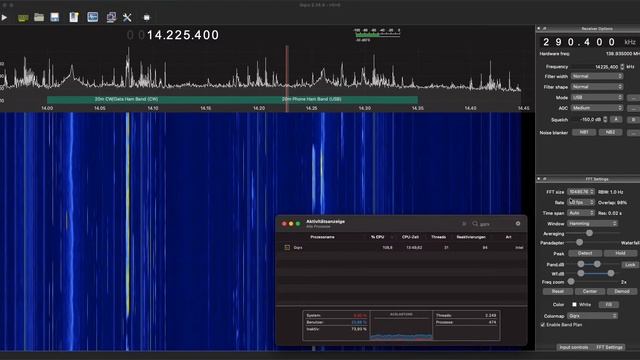This screenshot has height=360, width=640.
Task: Close the FFT Settings dock panel
Action: 539,179
